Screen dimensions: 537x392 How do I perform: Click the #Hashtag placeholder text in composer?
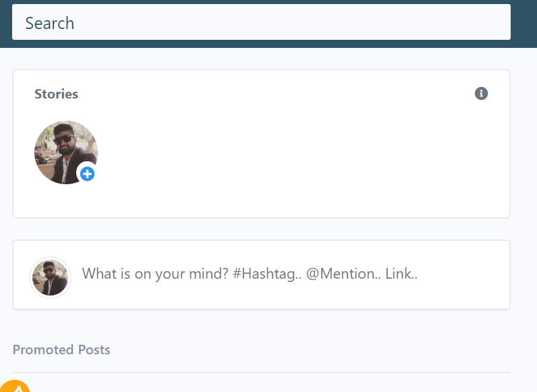[267, 274]
